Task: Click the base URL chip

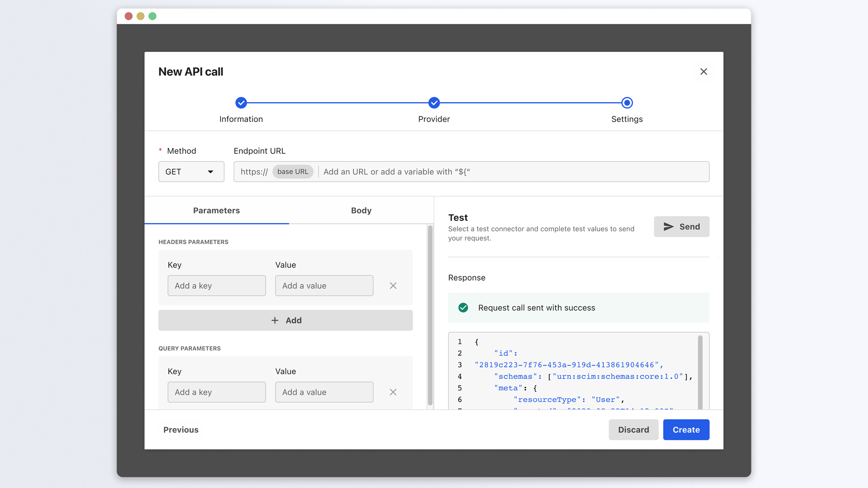Action: 293,171
